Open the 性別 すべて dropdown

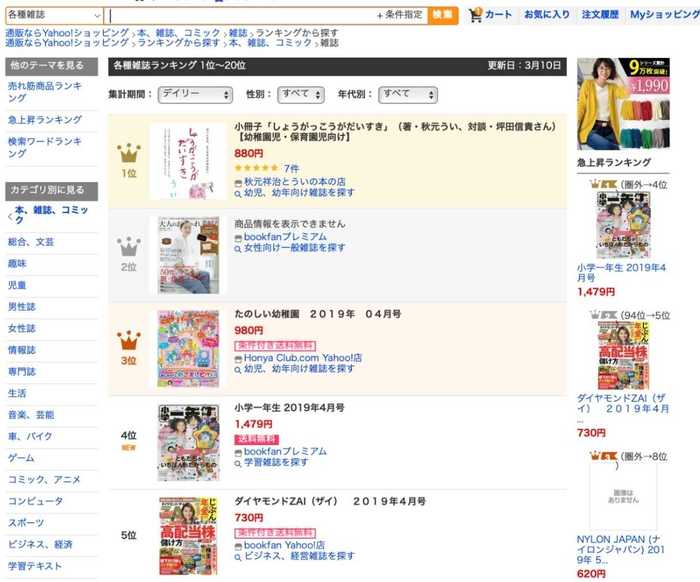point(301,95)
